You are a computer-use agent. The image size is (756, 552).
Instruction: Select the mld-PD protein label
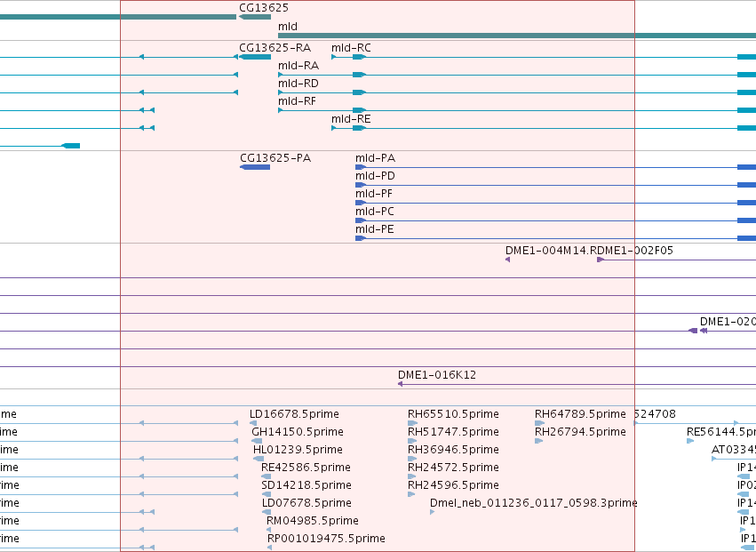(x=375, y=176)
